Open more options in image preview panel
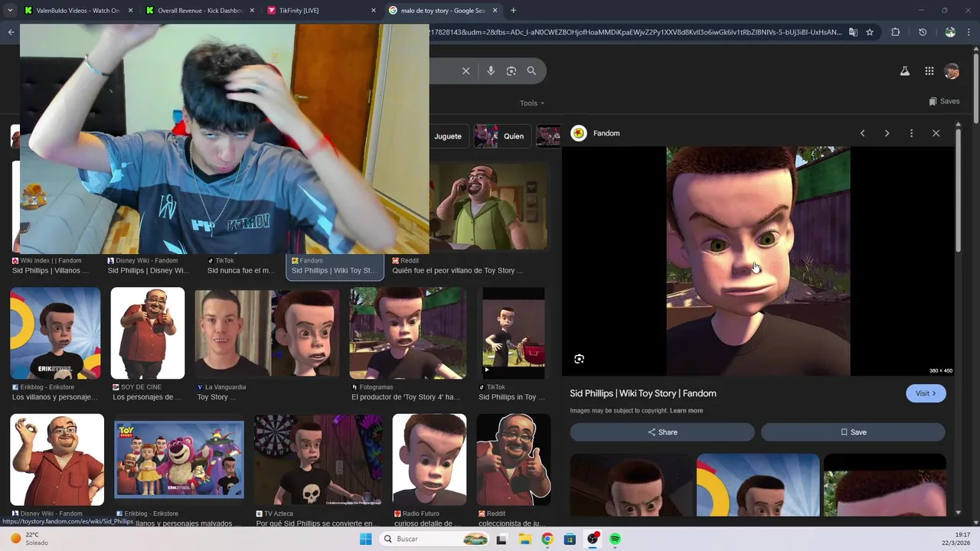980x551 pixels. [x=911, y=133]
